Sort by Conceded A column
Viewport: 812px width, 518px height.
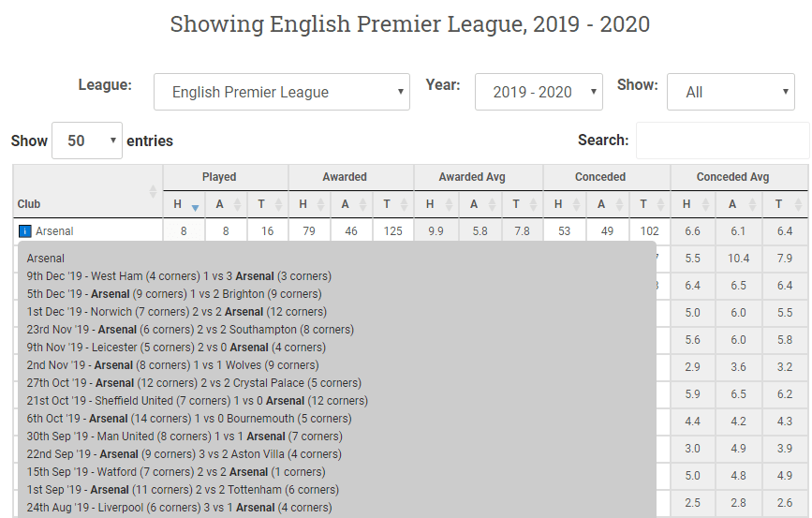(608, 204)
